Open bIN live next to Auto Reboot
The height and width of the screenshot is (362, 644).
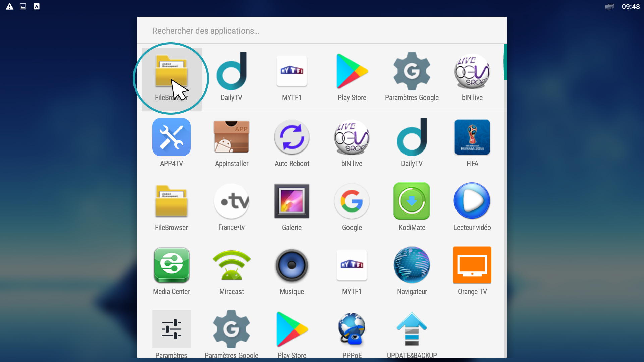coord(352,143)
